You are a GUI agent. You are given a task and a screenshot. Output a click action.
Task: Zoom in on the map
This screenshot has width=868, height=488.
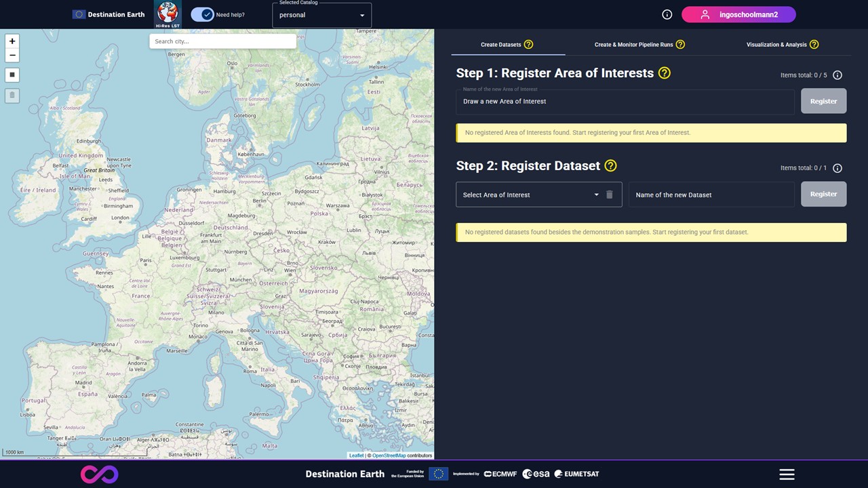click(x=12, y=41)
